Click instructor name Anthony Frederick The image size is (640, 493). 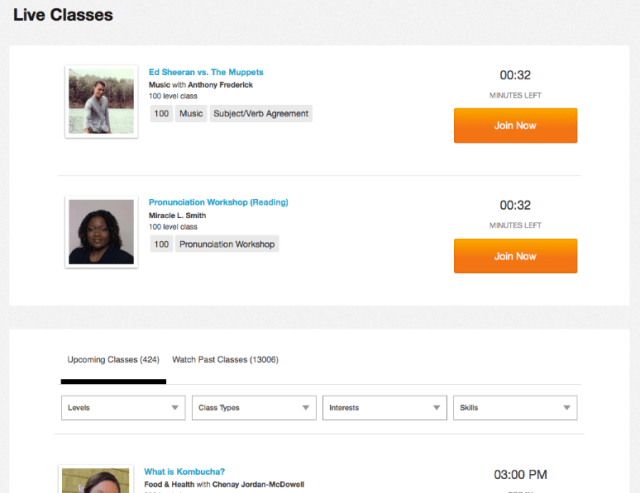click(x=221, y=85)
